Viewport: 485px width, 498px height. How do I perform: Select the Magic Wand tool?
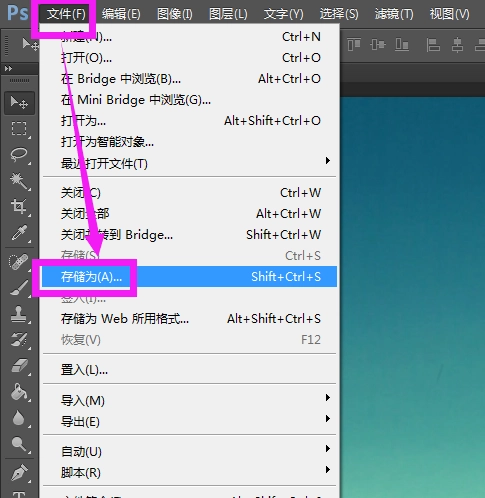(19, 181)
